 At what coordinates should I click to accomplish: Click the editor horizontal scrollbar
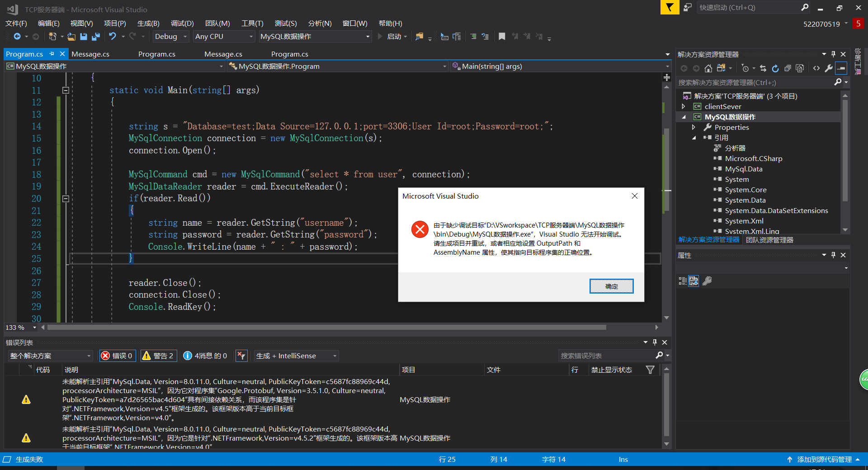point(326,328)
